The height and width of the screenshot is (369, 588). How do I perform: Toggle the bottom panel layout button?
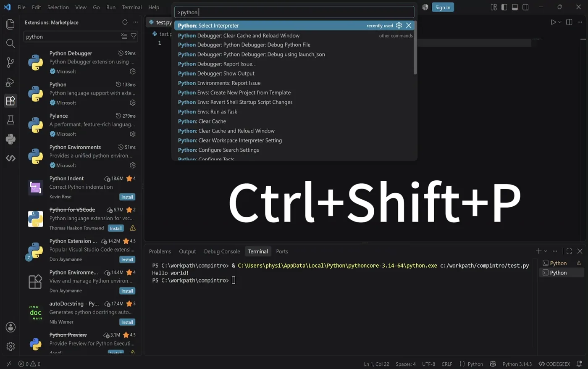click(515, 7)
